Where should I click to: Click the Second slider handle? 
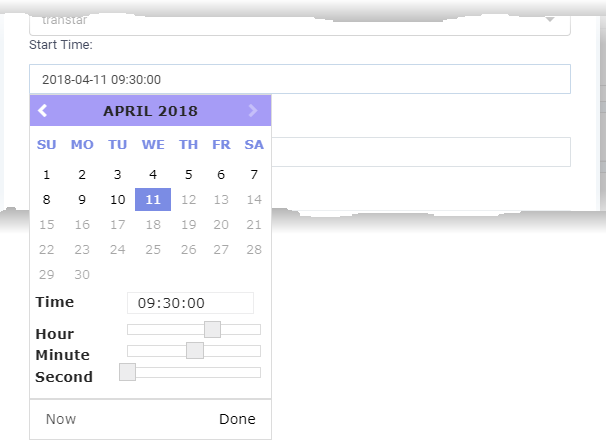tap(127, 372)
